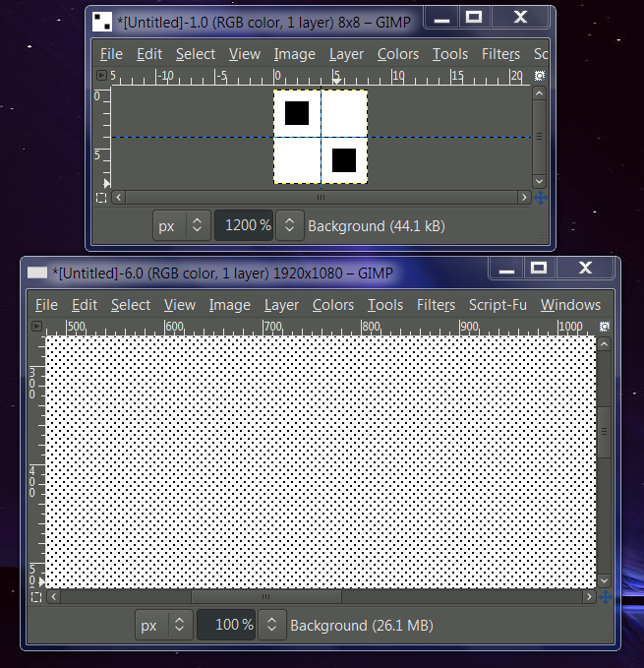Open File menu in the 8x8 image window

pos(111,54)
